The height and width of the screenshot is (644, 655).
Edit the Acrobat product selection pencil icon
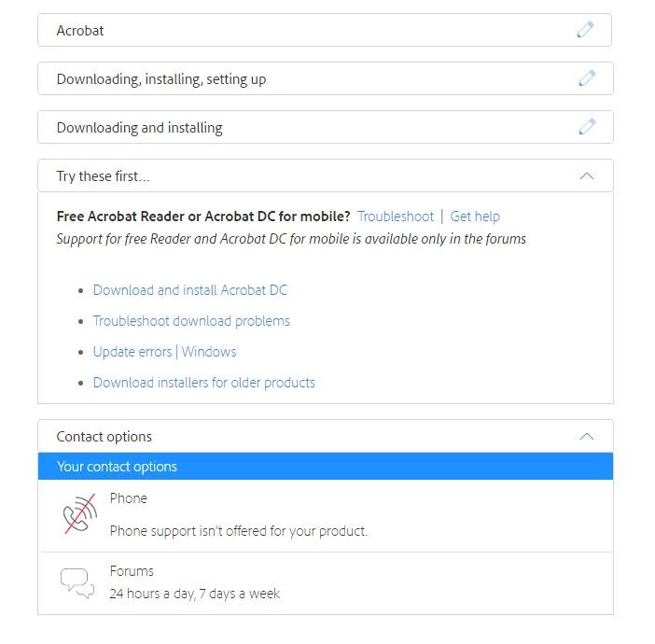point(585,30)
